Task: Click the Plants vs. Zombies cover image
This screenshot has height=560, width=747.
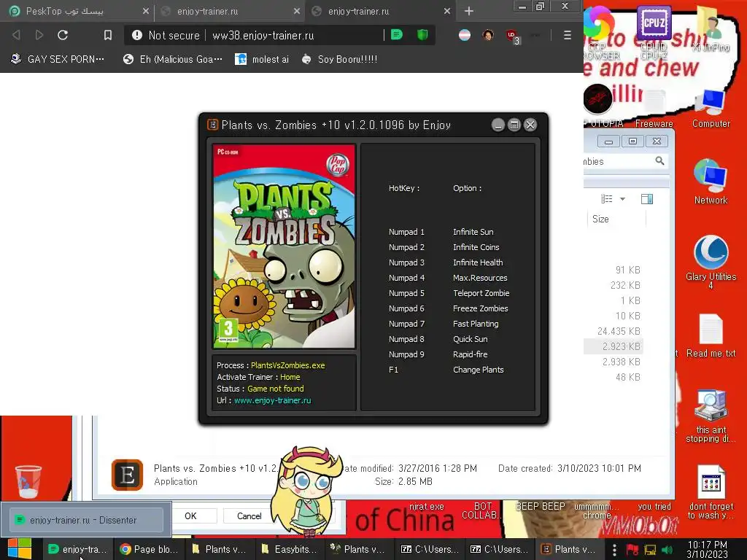Action: click(284, 246)
